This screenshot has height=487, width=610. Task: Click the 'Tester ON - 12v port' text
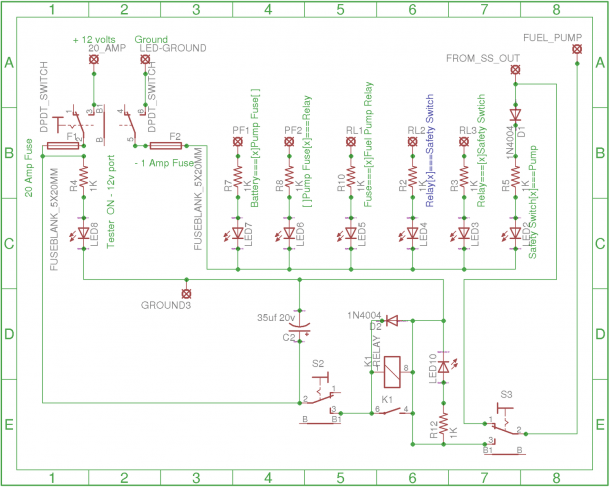click(110, 201)
